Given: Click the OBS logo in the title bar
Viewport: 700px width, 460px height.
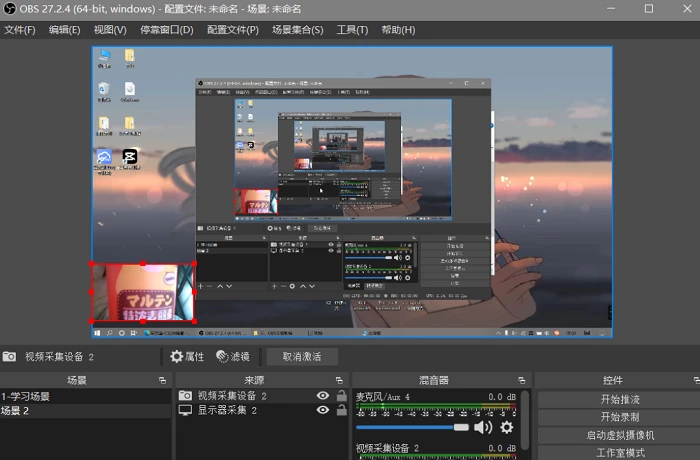Looking at the screenshot, I should point(9,8).
